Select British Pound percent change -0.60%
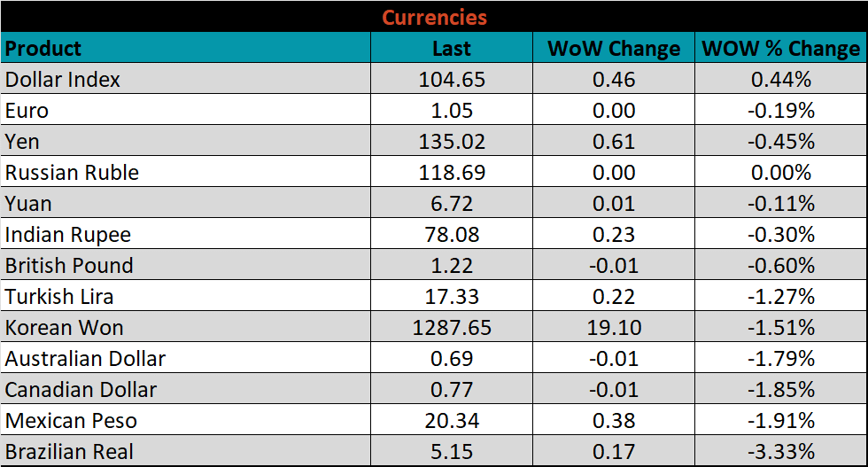 (780, 266)
